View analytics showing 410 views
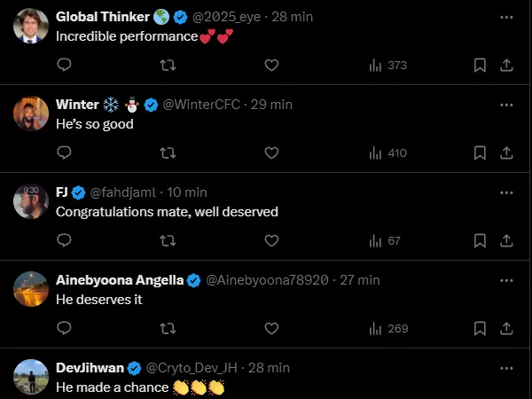 387,153
